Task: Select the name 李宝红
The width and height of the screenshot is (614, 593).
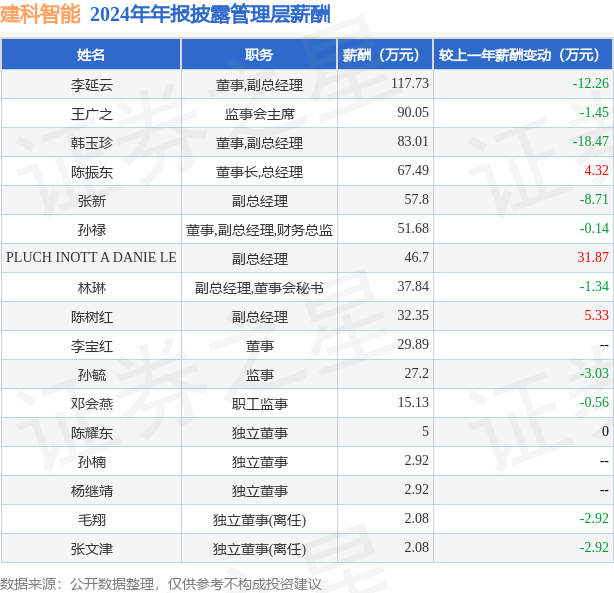Action: coord(92,346)
